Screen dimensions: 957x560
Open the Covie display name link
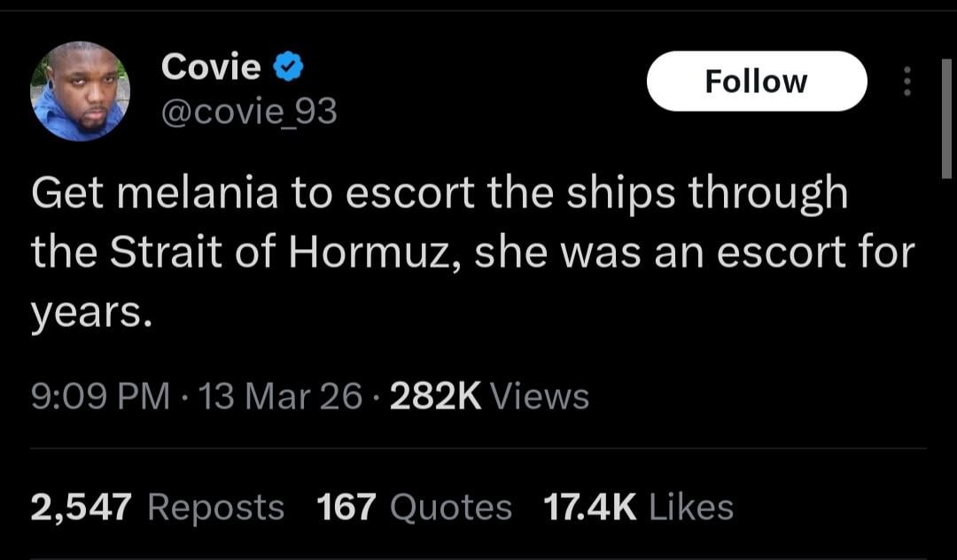click(211, 67)
